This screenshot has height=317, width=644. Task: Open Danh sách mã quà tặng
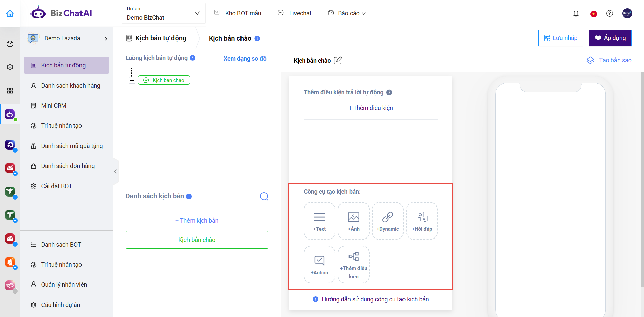coord(66,146)
